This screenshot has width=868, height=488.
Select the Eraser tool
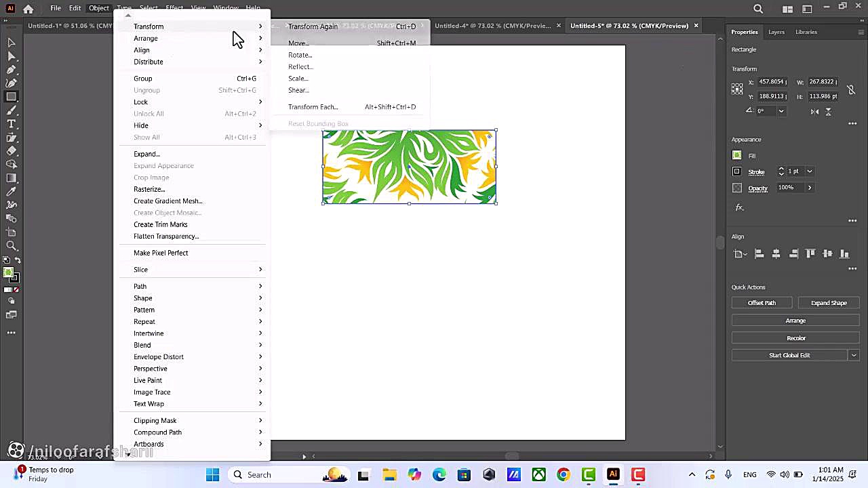tap(12, 151)
